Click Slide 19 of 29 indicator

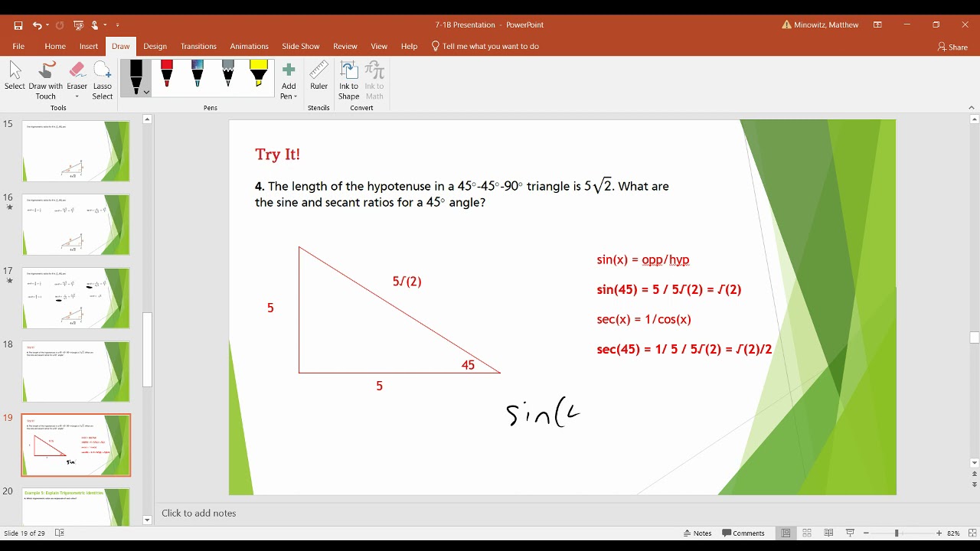point(24,533)
